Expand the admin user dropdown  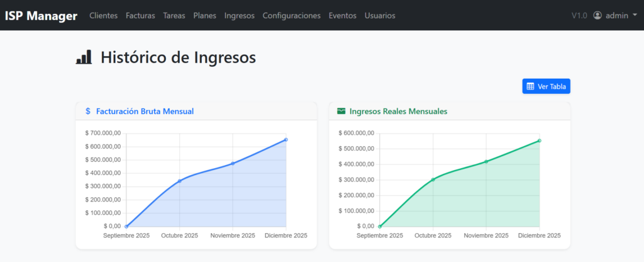pos(615,16)
